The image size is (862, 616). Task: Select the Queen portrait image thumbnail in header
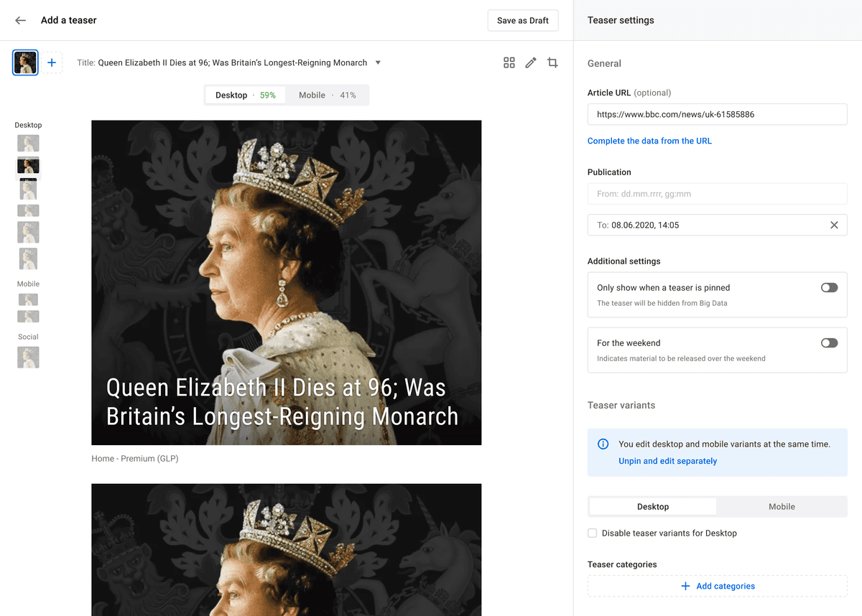25,62
